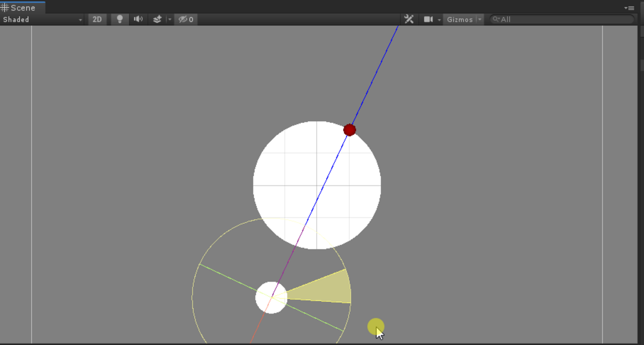This screenshot has width=644, height=345.
Task: Click the camera dropdown arrow next to camera icon
Action: pyautogui.click(x=438, y=19)
